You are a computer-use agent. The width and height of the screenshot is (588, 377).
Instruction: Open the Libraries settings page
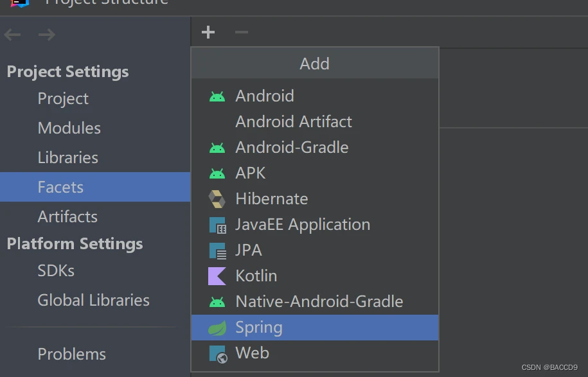click(x=95, y=158)
